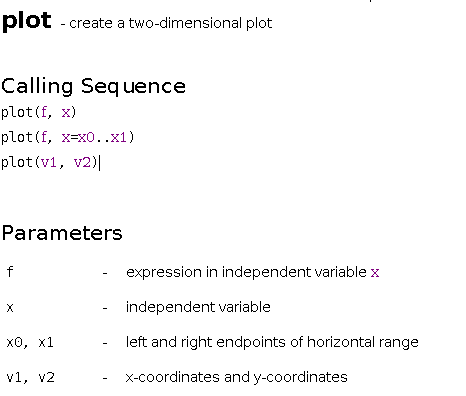This screenshot has width=466, height=396.
Task: Click the "v1, v2" parameter name
Action: pyautogui.click(x=30, y=378)
